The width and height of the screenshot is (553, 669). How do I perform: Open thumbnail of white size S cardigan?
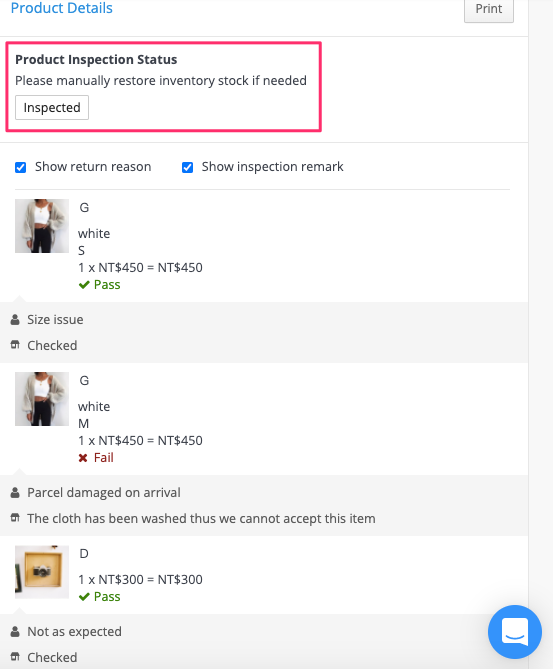pyautogui.click(x=42, y=226)
